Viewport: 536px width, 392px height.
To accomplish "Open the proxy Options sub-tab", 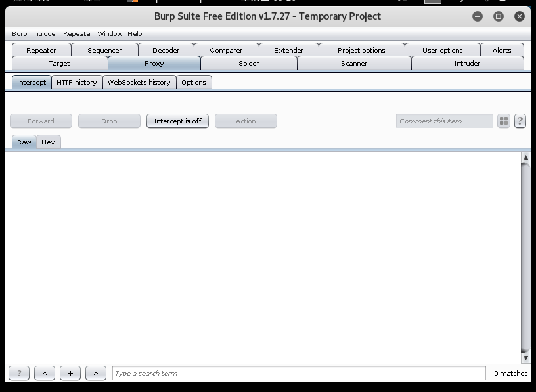I will [x=194, y=82].
